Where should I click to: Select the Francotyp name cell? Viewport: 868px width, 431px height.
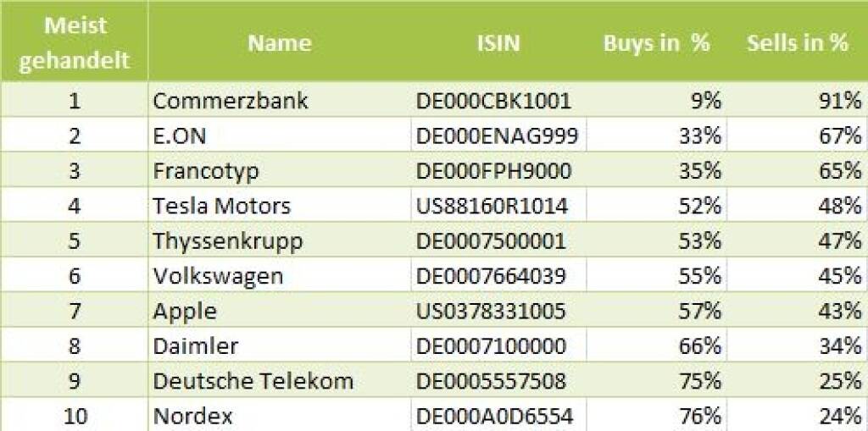[x=206, y=171]
